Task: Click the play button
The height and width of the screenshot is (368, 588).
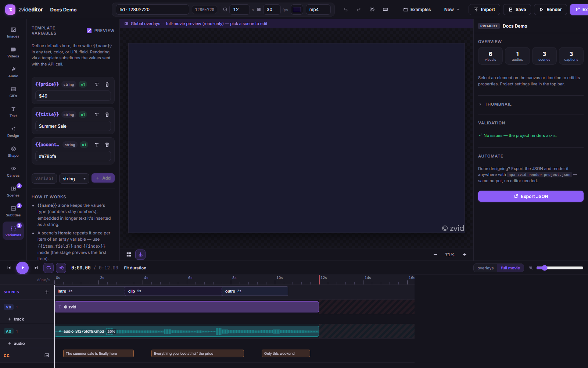Action: point(22,268)
